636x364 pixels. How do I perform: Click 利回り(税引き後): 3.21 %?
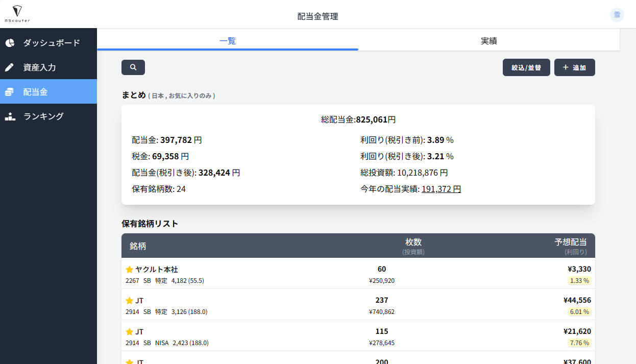pos(407,156)
